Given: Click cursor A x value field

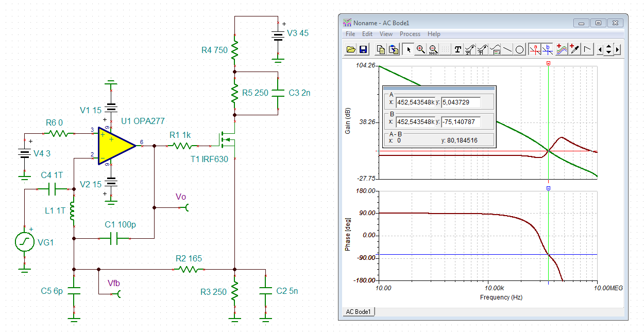Looking at the screenshot, I should [415, 102].
